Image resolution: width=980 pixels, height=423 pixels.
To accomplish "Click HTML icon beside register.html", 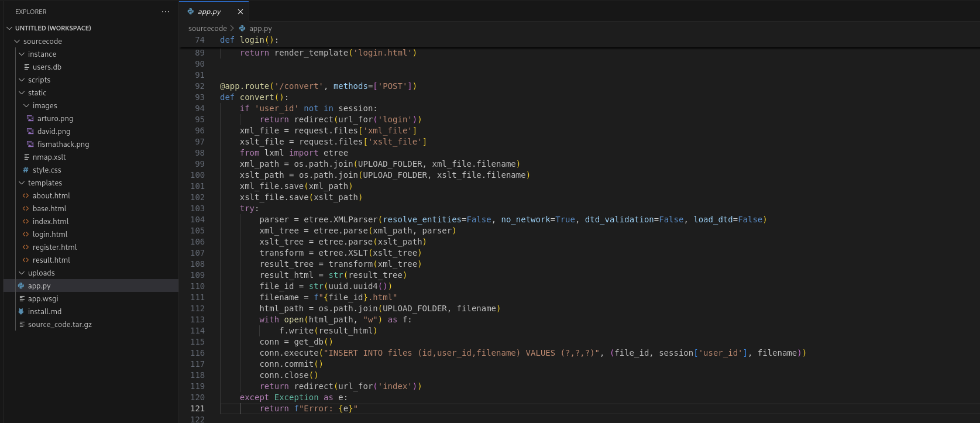I will point(26,247).
